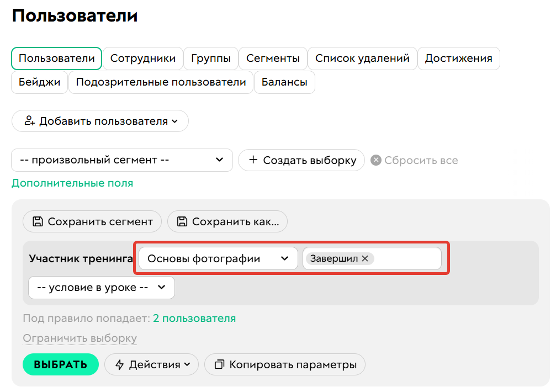Open the Подозрительные пользователи tab

(x=161, y=82)
